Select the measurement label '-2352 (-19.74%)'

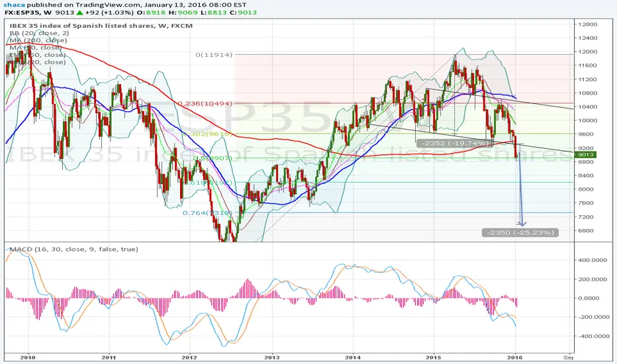click(455, 143)
